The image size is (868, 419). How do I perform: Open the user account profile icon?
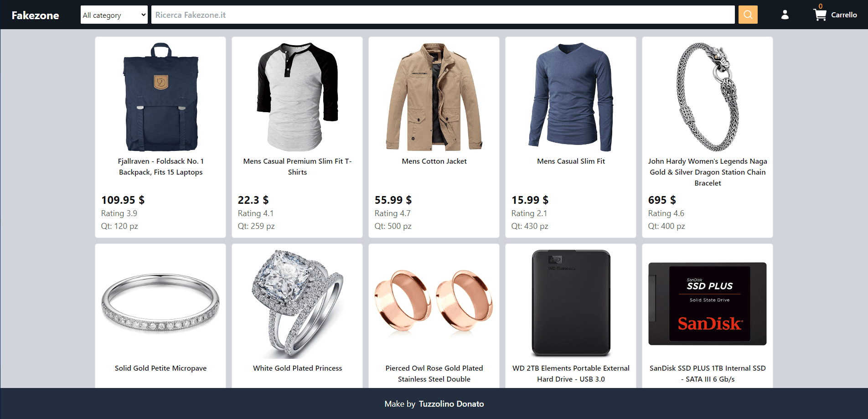click(785, 15)
